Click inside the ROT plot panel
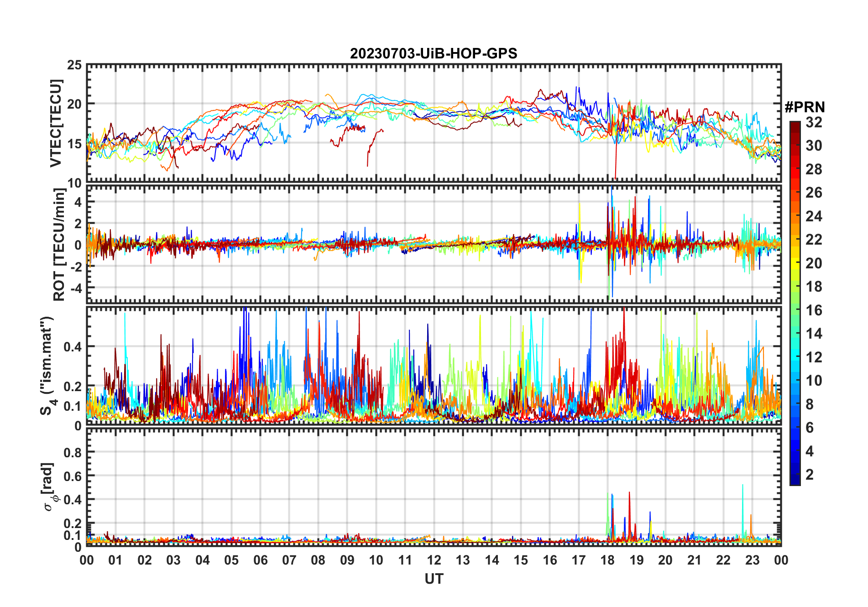 [434, 244]
